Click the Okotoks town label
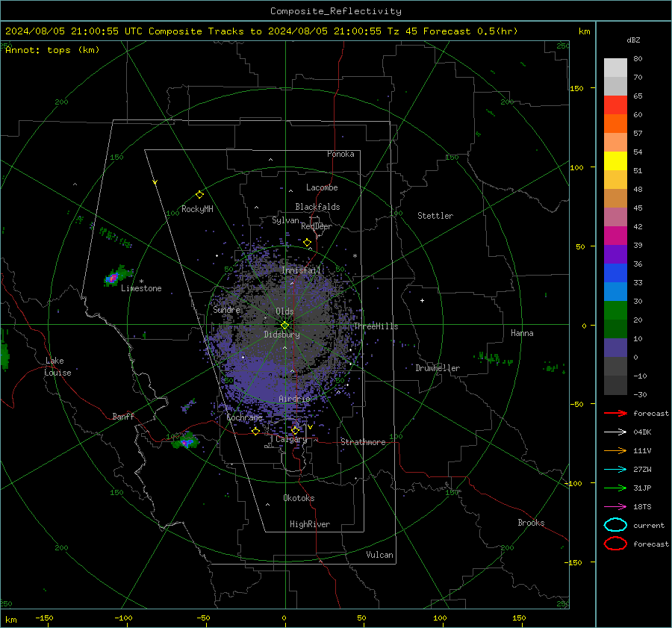This screenshot has width=672, height=628. 299,498
